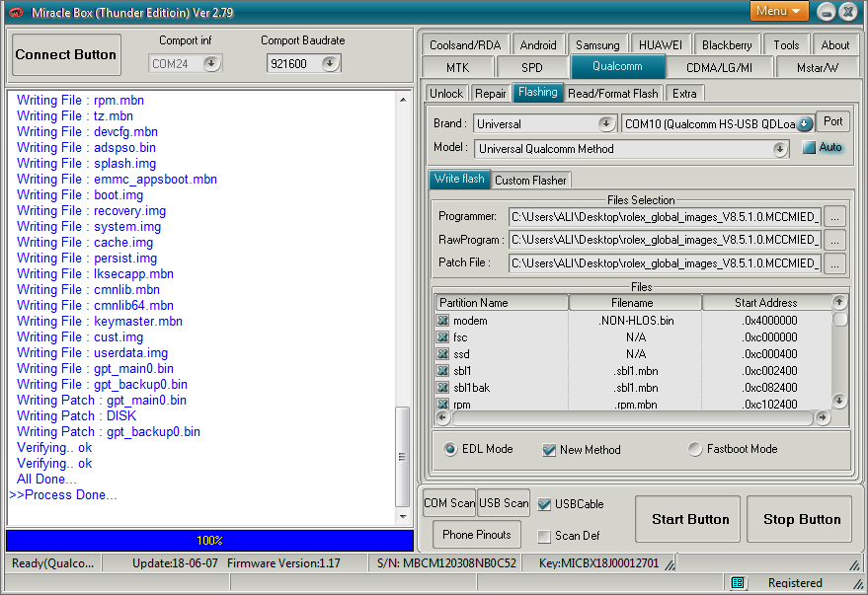Select the Fastboot Mode radio button
Screen dimensions: 868x595
(695, 449)
